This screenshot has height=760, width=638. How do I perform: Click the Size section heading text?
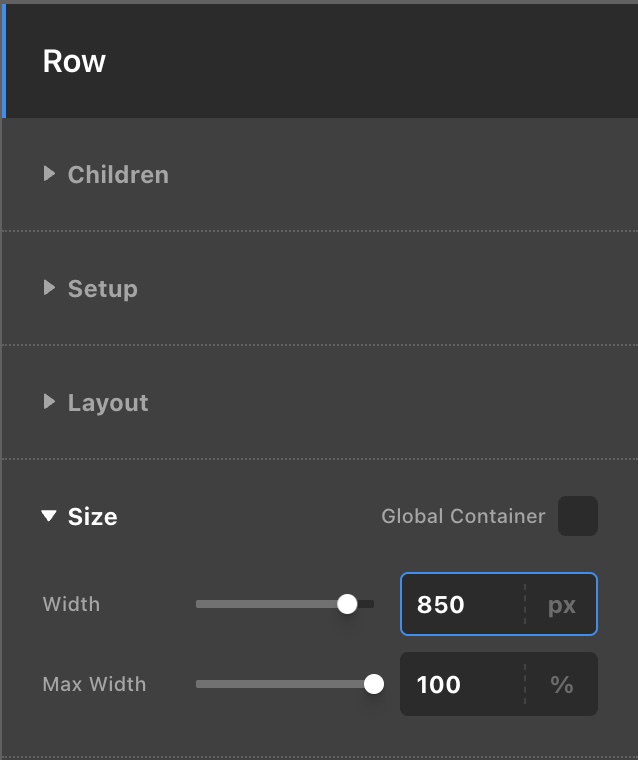(x=93, y=517)
